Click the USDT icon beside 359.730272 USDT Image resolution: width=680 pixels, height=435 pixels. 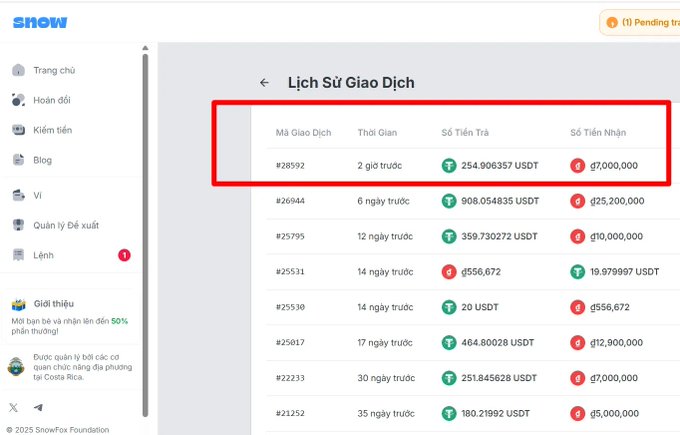450,236
